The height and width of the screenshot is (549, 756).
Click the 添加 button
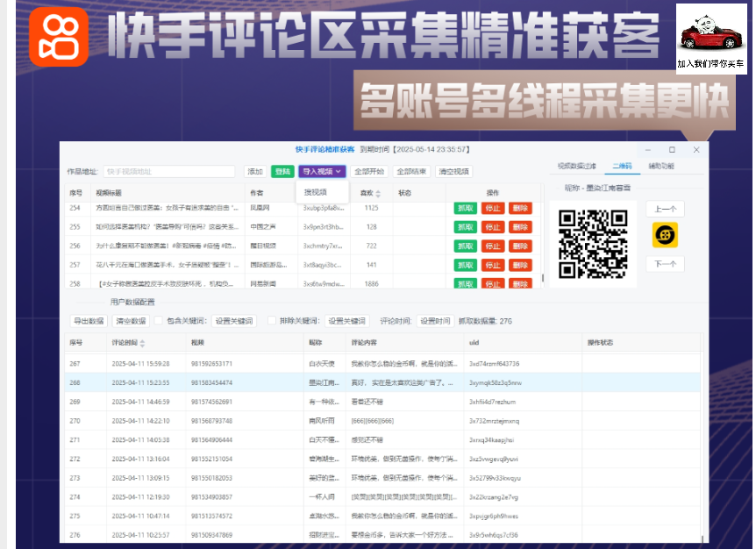pyautogui.click(x=255, y=172)
